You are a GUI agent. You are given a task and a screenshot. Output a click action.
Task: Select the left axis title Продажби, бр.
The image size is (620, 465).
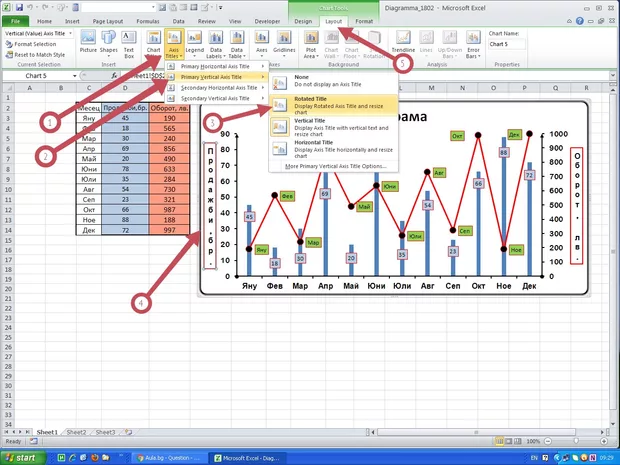pyautogui.click(x=210, y=206)
